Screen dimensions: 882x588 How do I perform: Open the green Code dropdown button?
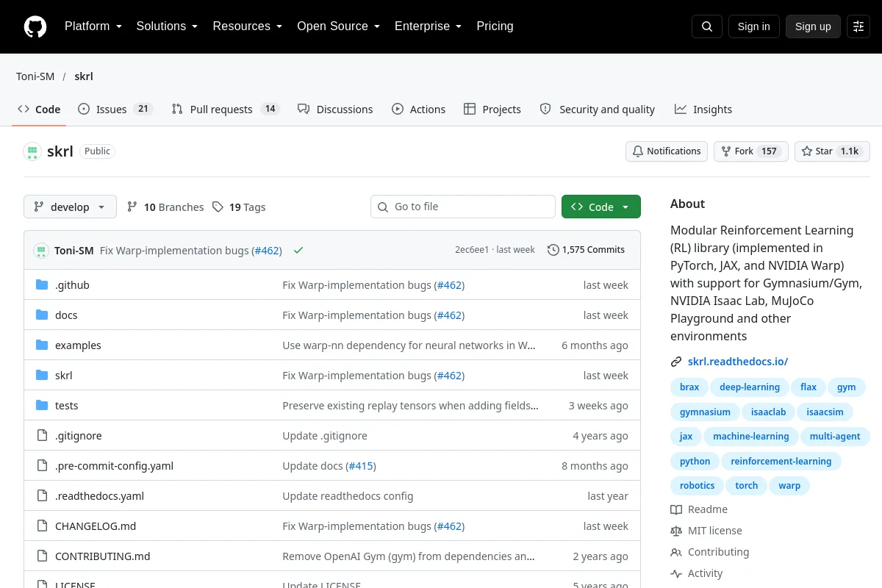tap(601, 207)
